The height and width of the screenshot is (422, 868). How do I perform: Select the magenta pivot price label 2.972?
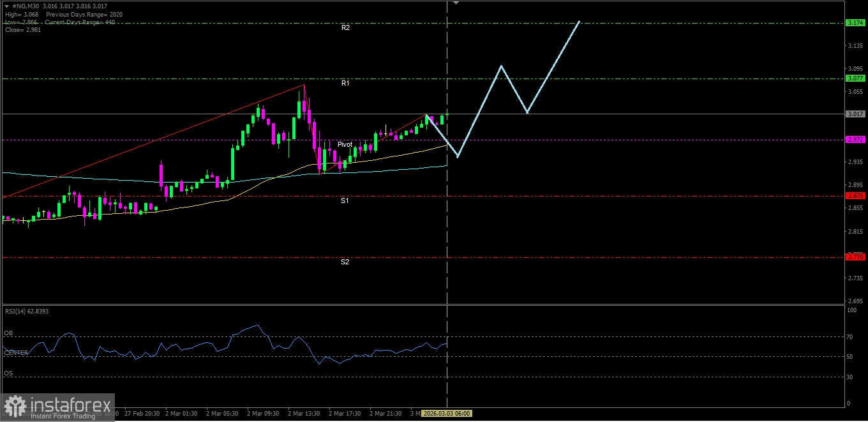(x=855, y=139)
